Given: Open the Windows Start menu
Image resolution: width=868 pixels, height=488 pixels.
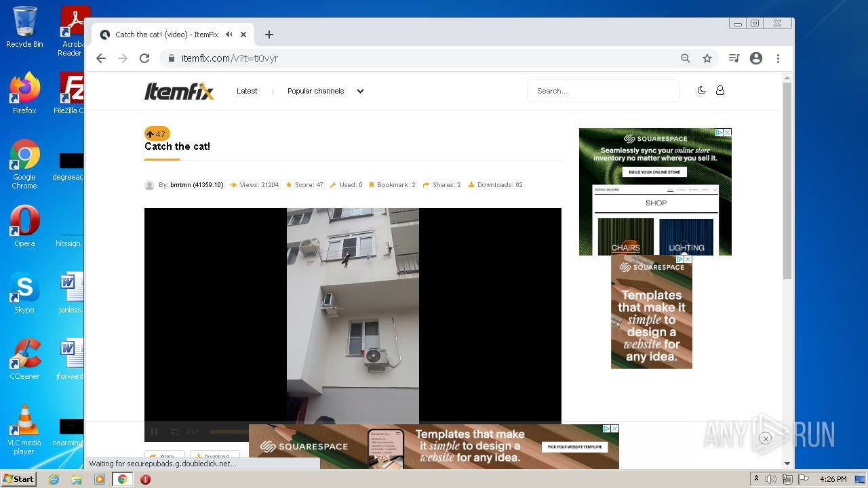Looking at the screenshot, I should [19, 479].
